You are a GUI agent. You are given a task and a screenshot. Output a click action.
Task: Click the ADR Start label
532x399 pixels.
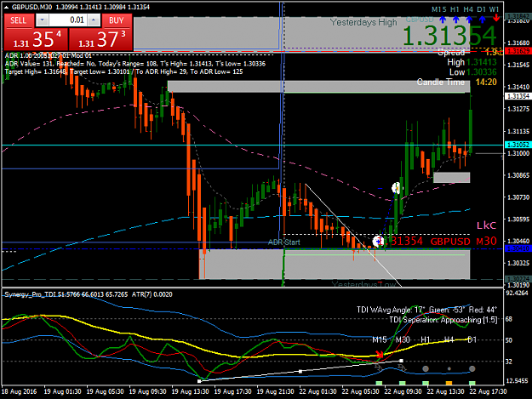pos(284,242)
